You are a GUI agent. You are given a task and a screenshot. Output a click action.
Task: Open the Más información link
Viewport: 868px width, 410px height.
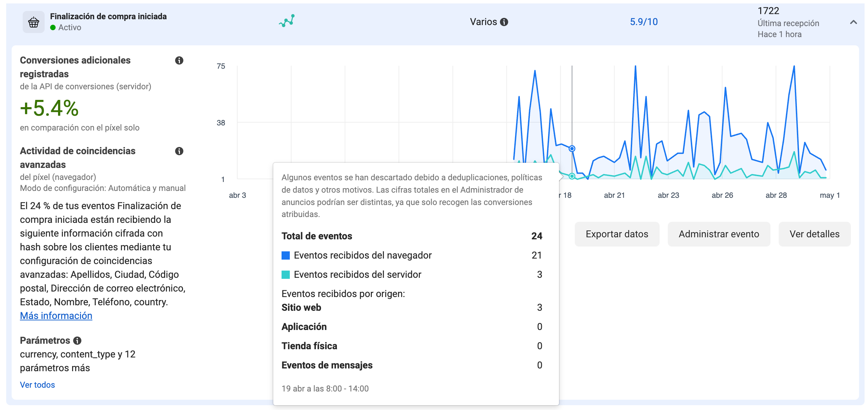click(x=56, y=316)
